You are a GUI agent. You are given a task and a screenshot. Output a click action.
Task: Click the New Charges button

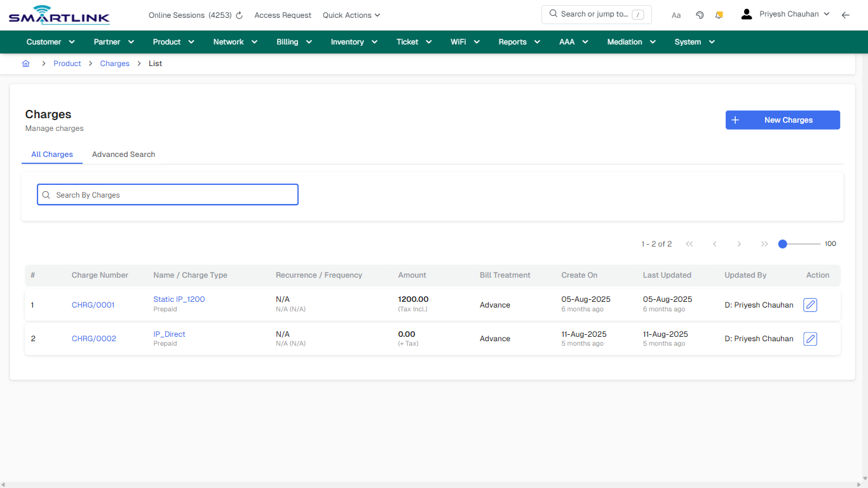(782, 119)
